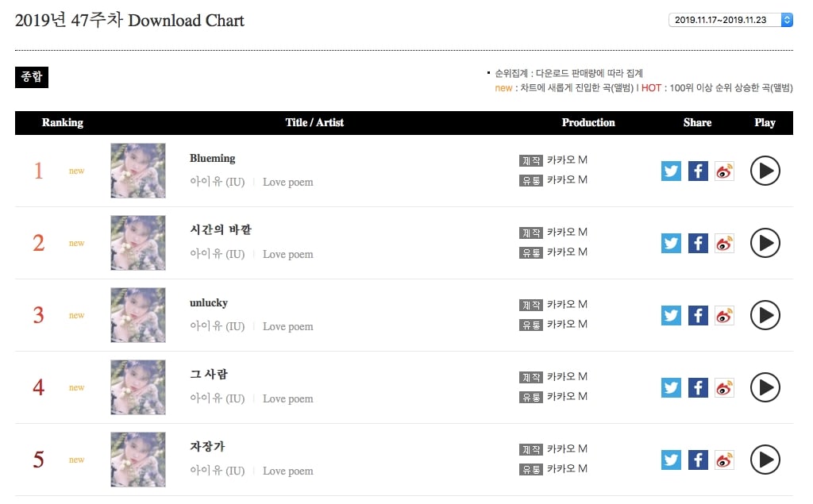Image resolution: width=813 pixels, height=504 pixels.
Task: Share Blueming on Twitter
Action: pyautogui.click(x=671, y=171)
